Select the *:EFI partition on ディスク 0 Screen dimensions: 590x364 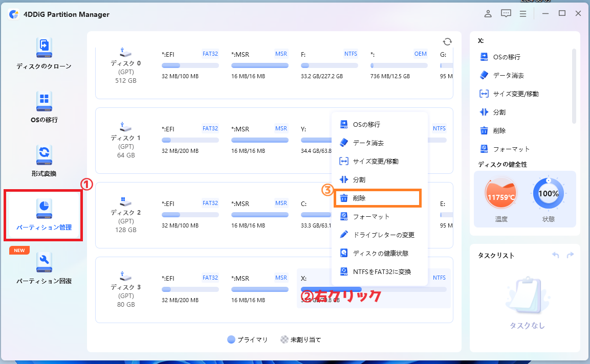pos(190,65)
